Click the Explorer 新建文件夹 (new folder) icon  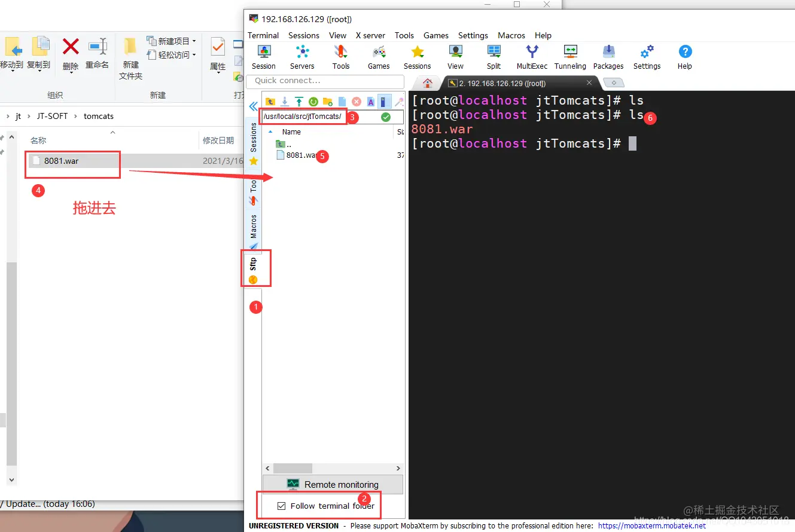tap(130, 46)
